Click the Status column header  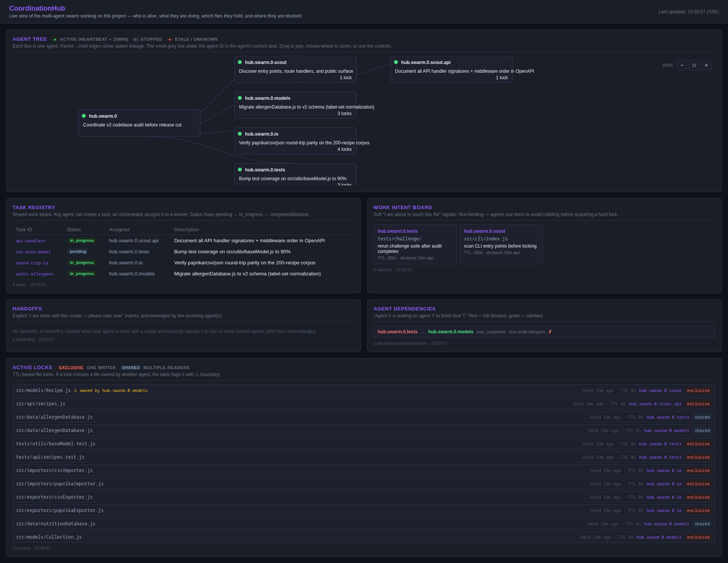[x=74, y=230]
